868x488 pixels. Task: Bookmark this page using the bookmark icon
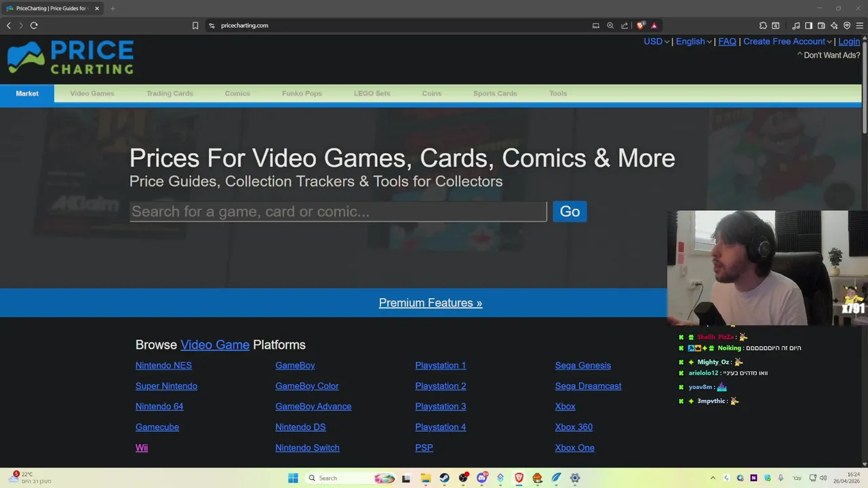[195, 26]
